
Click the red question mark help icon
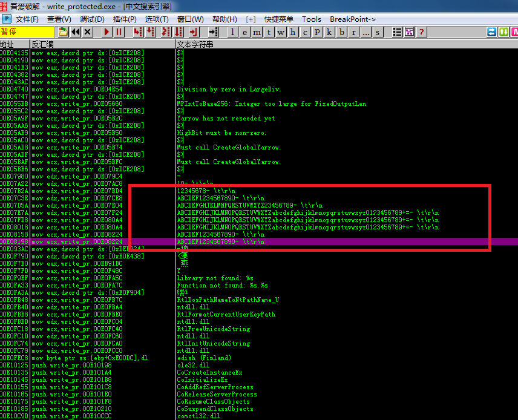coord(421,32)
